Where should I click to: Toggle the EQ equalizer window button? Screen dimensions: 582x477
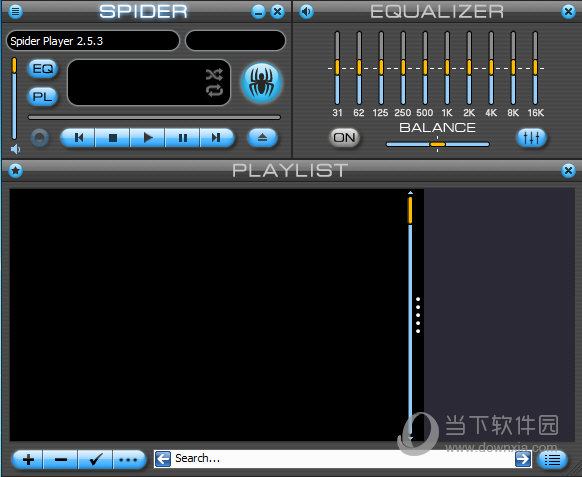pyautogui.click(x=43, y=68)
